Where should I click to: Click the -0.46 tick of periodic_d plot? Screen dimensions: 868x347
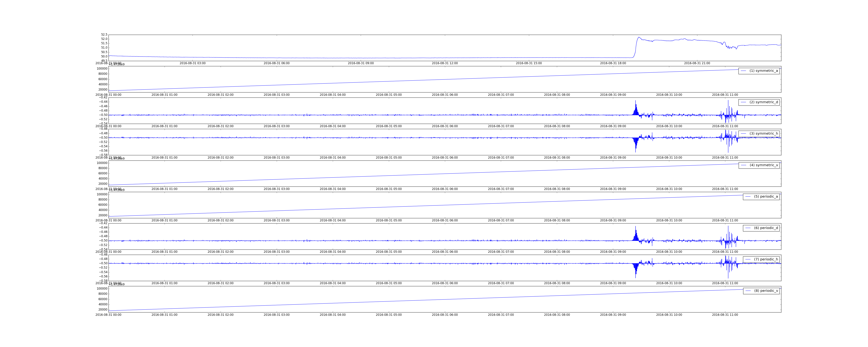103,232
